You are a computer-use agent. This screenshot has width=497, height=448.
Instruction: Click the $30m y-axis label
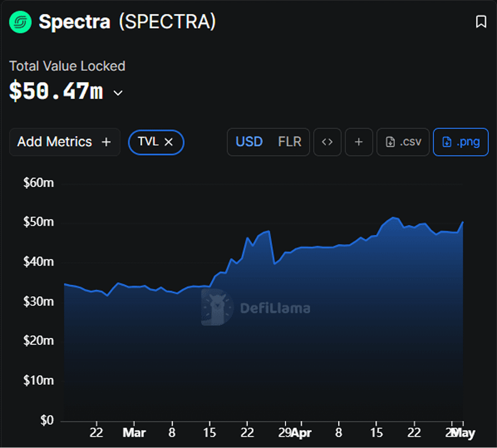[x=39, y=301]
